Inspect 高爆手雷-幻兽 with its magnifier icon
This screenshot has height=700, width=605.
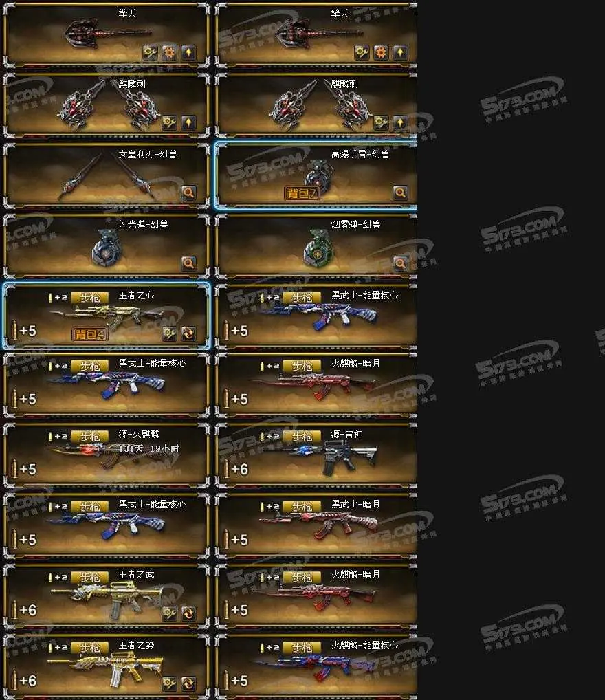click(400, 193)
